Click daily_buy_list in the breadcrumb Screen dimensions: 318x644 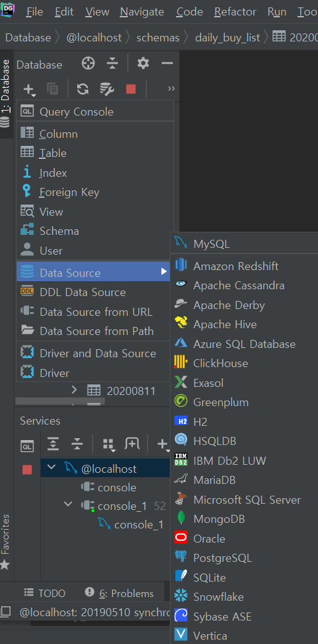click(x=228, y=38)
